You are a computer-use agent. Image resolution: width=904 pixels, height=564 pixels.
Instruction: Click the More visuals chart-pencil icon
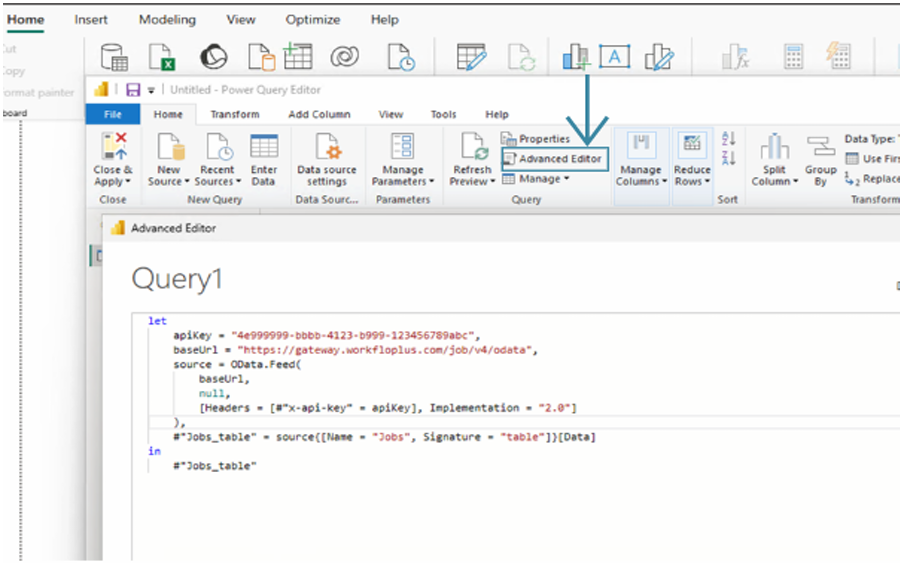point(658,57)
